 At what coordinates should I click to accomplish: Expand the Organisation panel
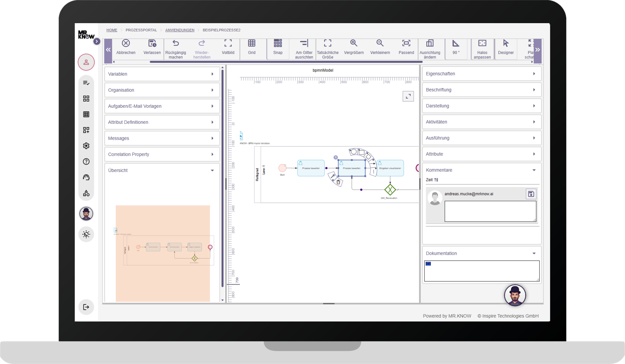tap(162, 90)
